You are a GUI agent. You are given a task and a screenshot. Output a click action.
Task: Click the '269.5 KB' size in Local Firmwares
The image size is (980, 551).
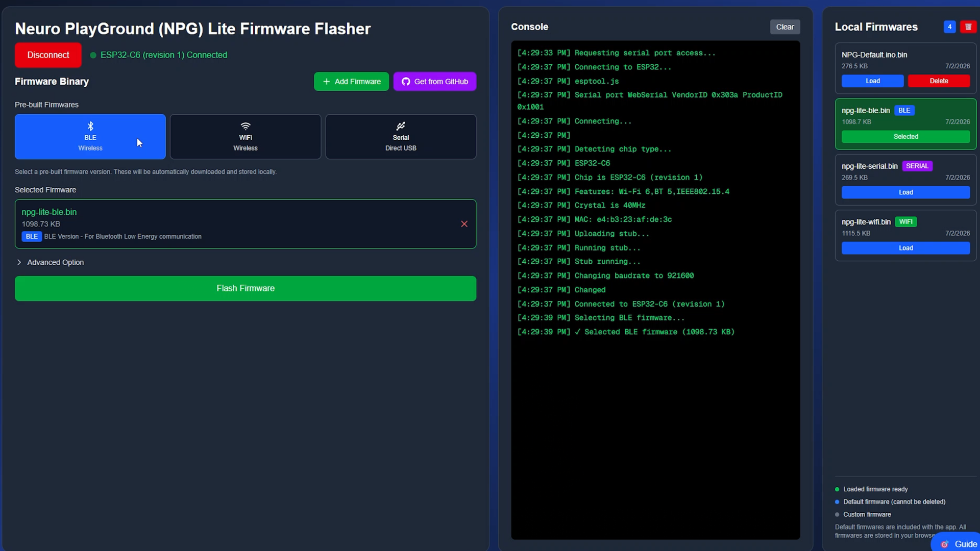[x=854, y=178]
